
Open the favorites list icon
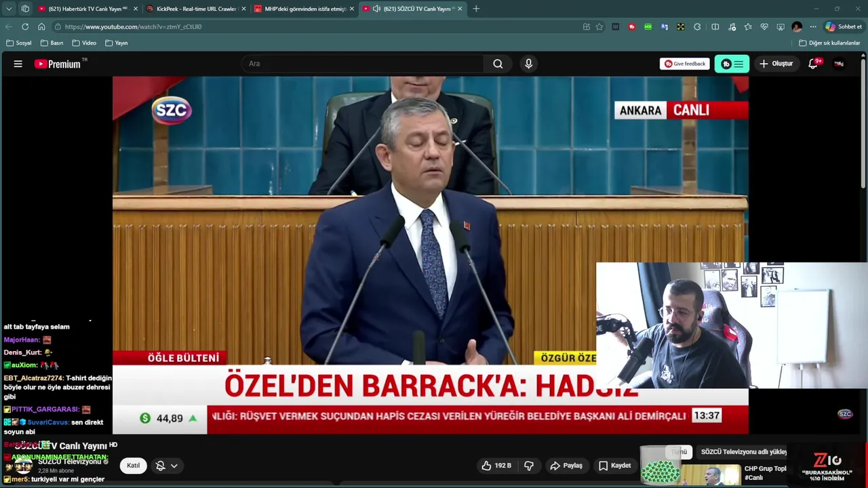(748, 26)
